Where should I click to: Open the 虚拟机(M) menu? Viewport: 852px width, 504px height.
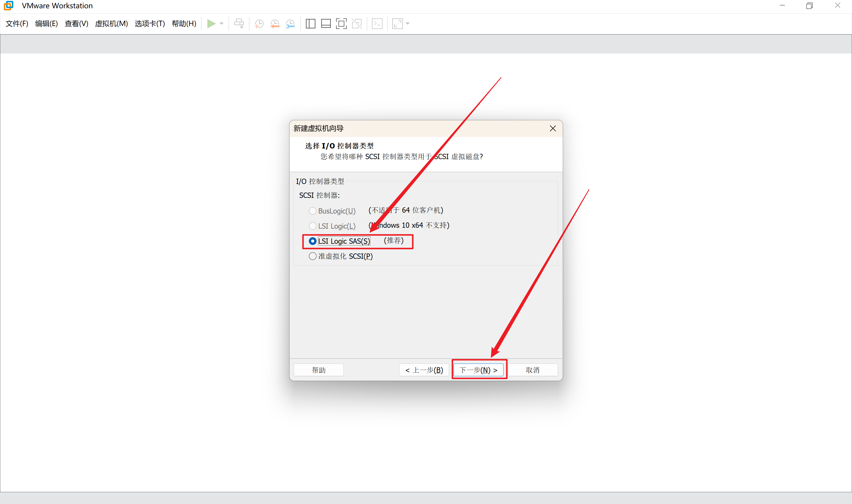click(x=112, y=24)
